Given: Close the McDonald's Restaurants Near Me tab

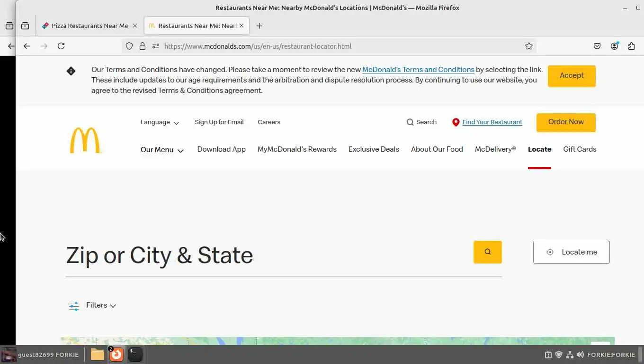Looking at the screenshot, I should tap(241, 26).
